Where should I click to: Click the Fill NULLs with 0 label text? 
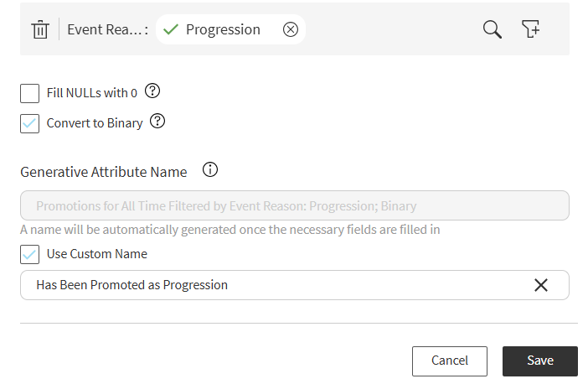pos(92,93)
